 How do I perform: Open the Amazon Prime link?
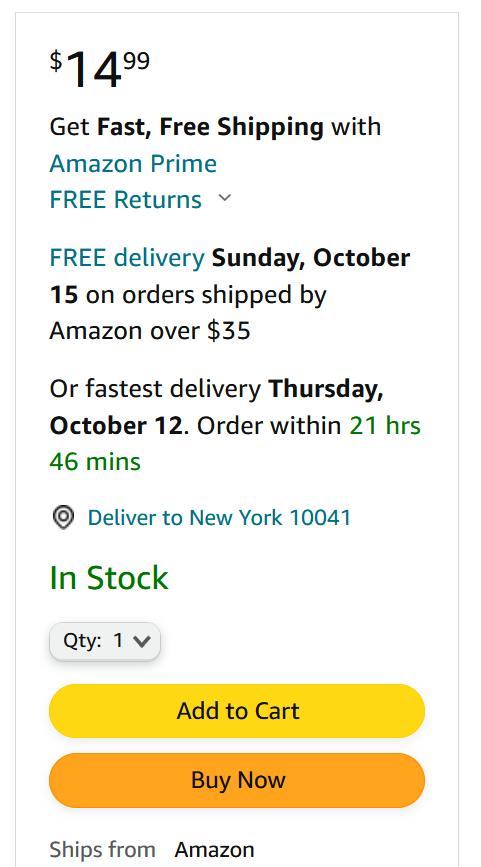[x=133, y=164]
